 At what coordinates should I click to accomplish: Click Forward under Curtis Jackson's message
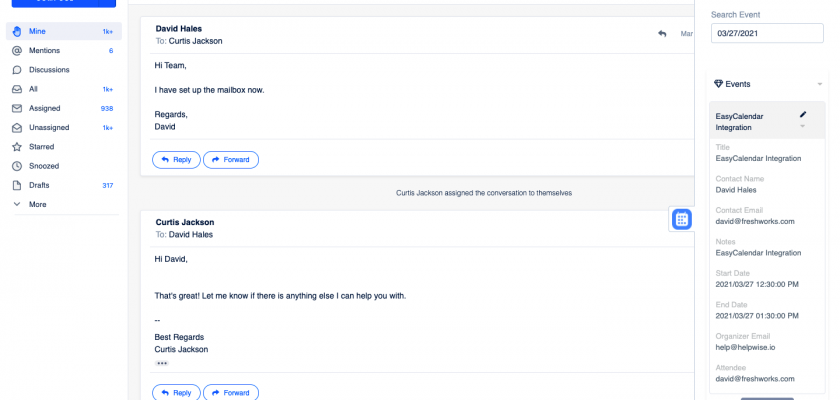click(x=231, y=393)
